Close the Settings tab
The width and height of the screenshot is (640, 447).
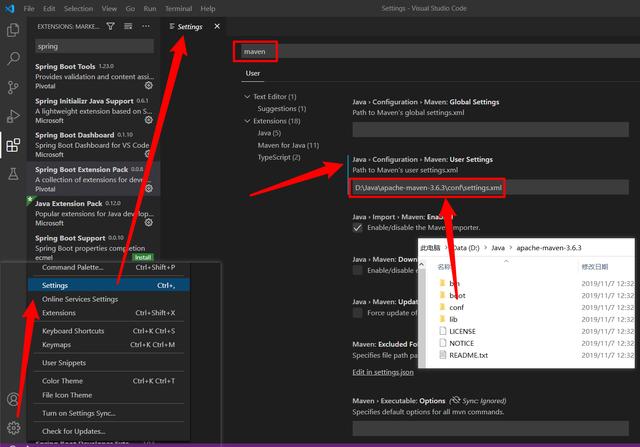[x=217, y=26]
